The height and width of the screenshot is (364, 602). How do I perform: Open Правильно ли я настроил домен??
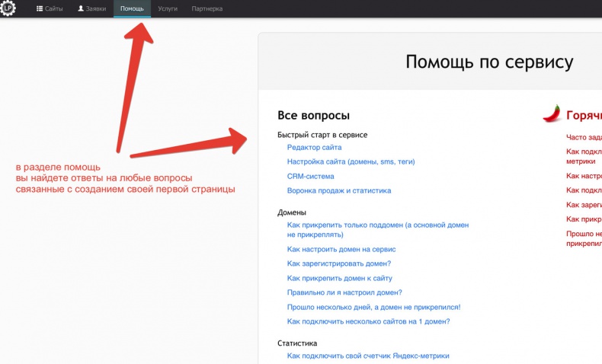coord(344,292)
